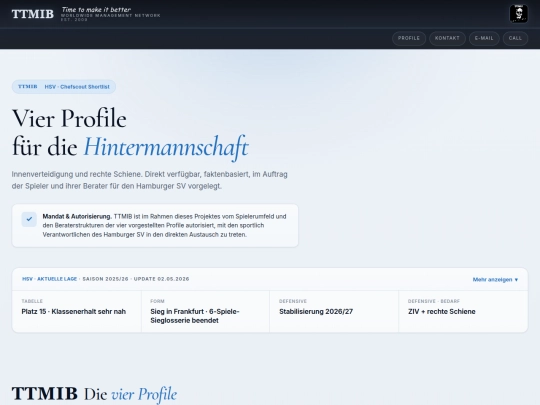Click the 'FORM' column label
Image resolution: width=540 pixels, height=405 pixels.
[157, 301]
